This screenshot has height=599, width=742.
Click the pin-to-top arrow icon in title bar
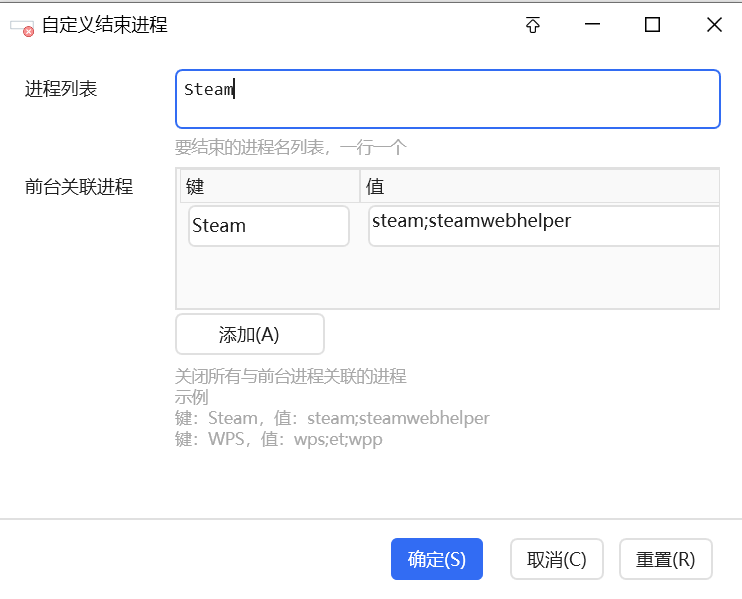(x=533, y=25)
